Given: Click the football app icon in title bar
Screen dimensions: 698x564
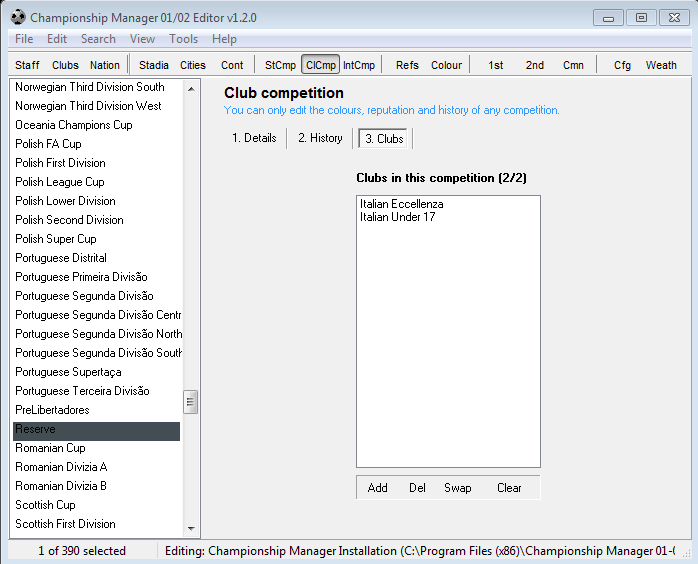Looking at the screenshot, I should click(18, 17).
